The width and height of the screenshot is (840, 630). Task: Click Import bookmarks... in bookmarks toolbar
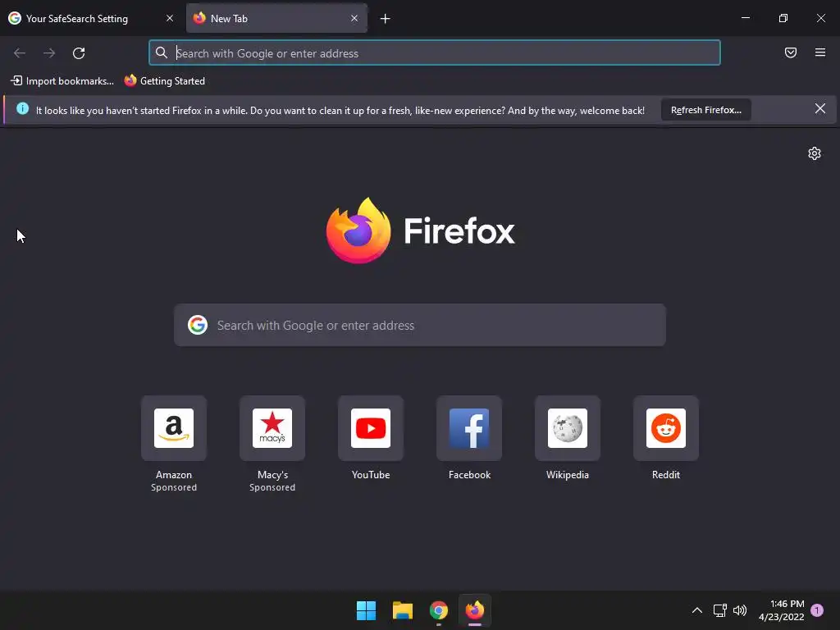(x=62, y=81)
